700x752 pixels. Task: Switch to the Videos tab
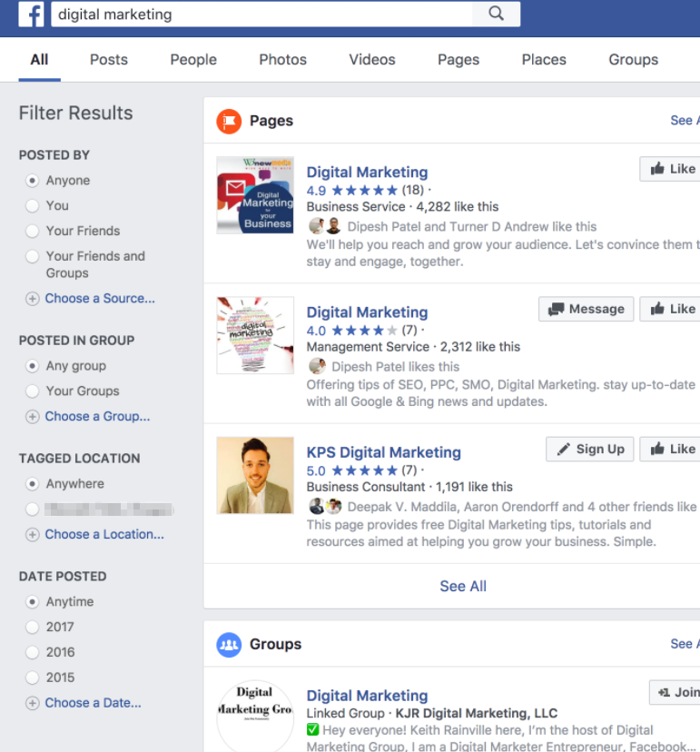[x=372, y=59]
